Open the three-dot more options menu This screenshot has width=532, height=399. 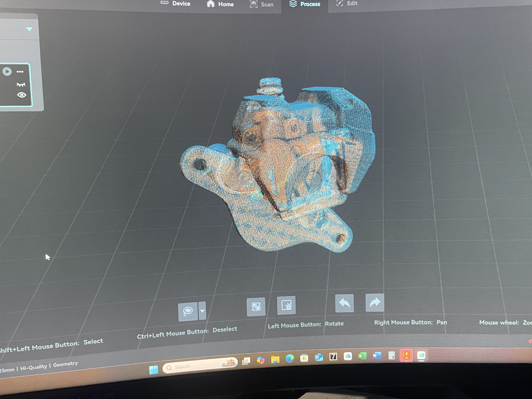20,72
